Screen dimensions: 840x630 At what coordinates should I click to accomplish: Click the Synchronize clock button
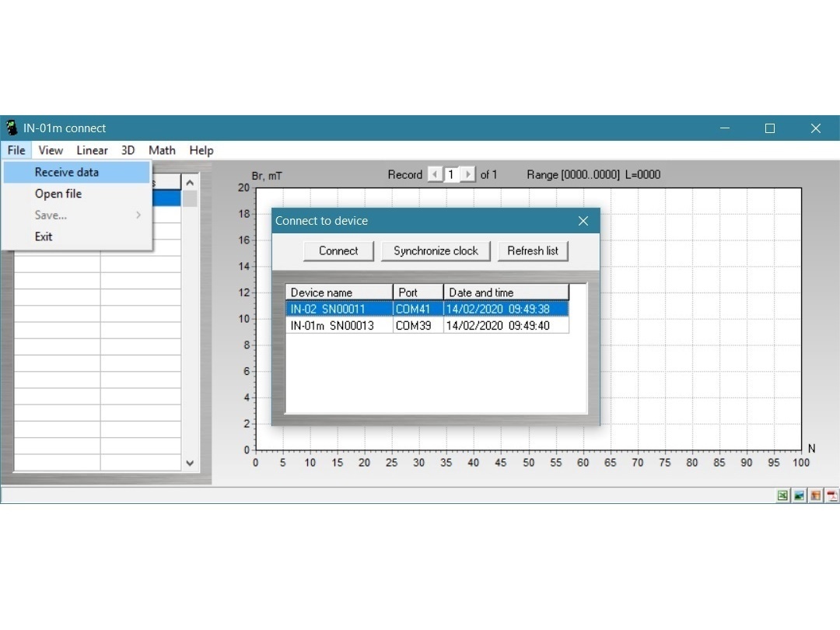click(x=436, y=251)
